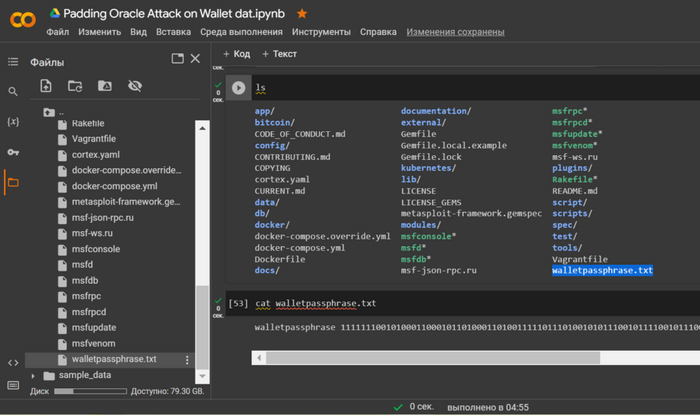Open the variables {x} panel

click(x=13, y=121)
